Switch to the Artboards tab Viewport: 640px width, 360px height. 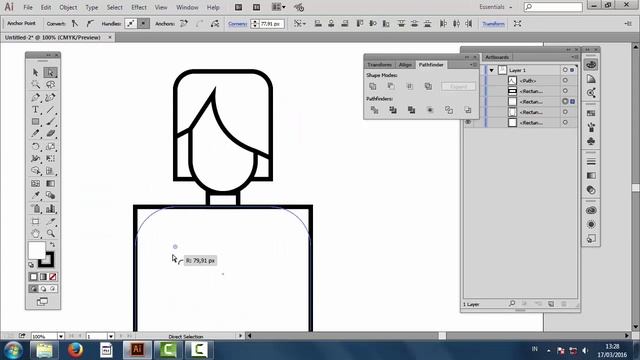click(x=497, y=57)
